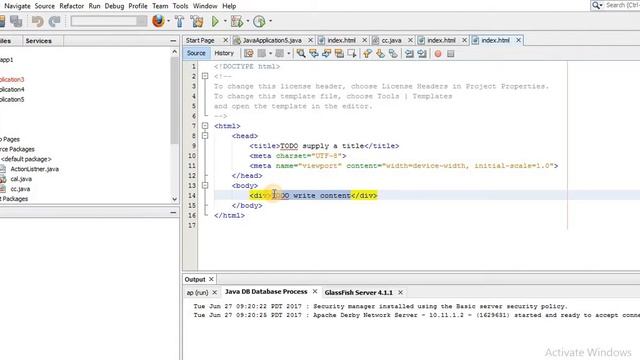Viewport: 640px width, 360px height.
Task: Click the Shift Line Left icon
Action: [409, 53]
